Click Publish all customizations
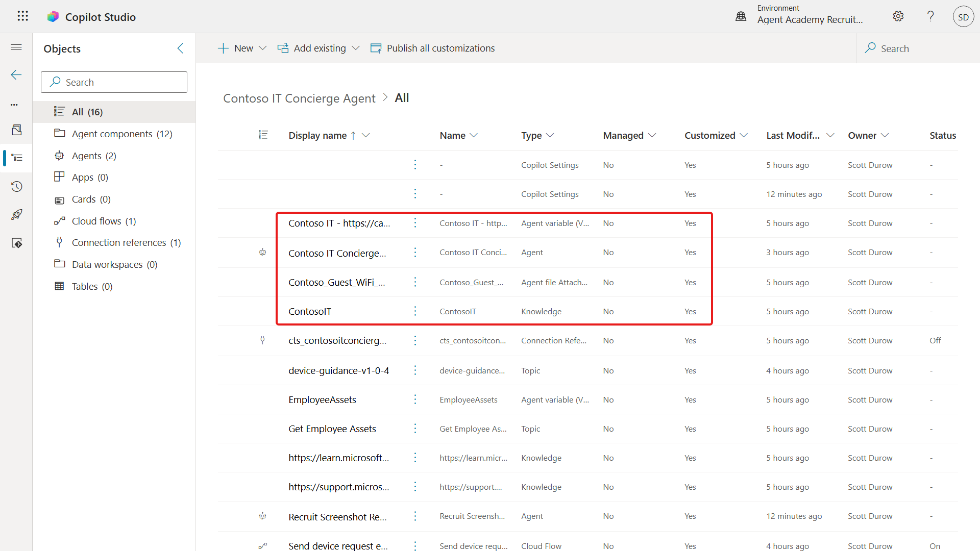The height and width of the screenshot is (551, 980). point(433,48)
